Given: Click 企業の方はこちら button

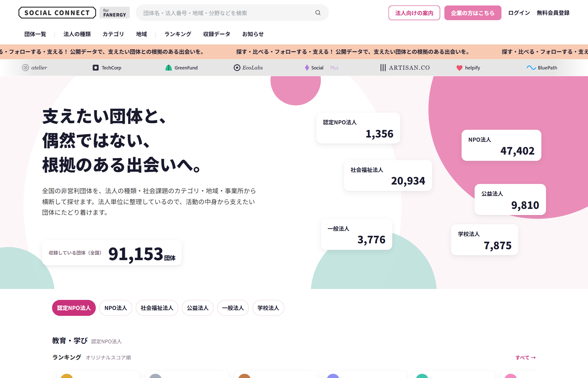Looking at the screenshot, I should (x=473, y=13).
